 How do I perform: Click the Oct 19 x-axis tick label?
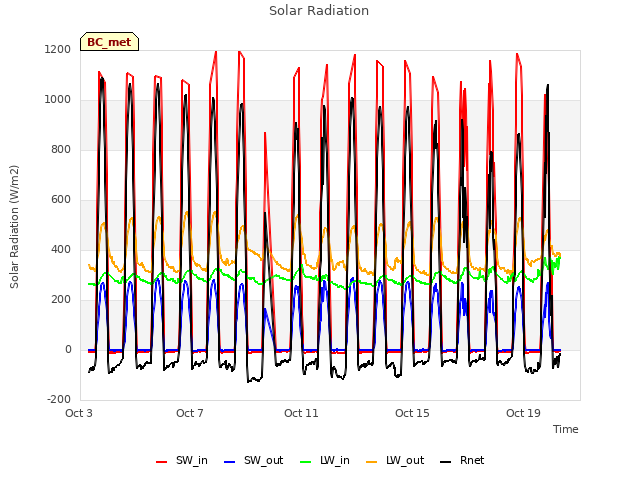click(523, 413)
